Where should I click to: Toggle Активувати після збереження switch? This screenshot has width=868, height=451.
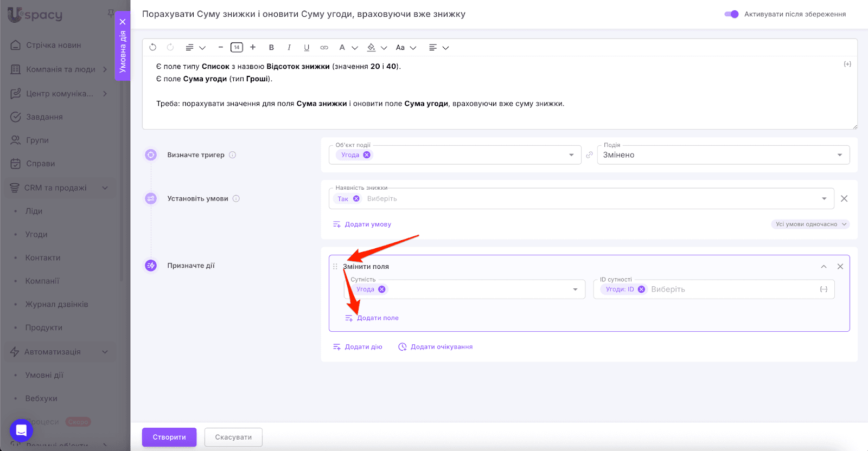coord(731,14)
